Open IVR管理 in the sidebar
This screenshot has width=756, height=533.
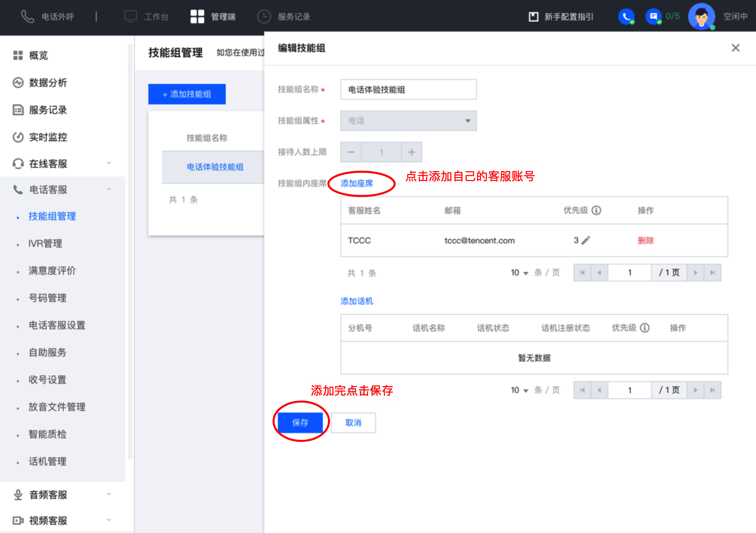click(45, 243)
